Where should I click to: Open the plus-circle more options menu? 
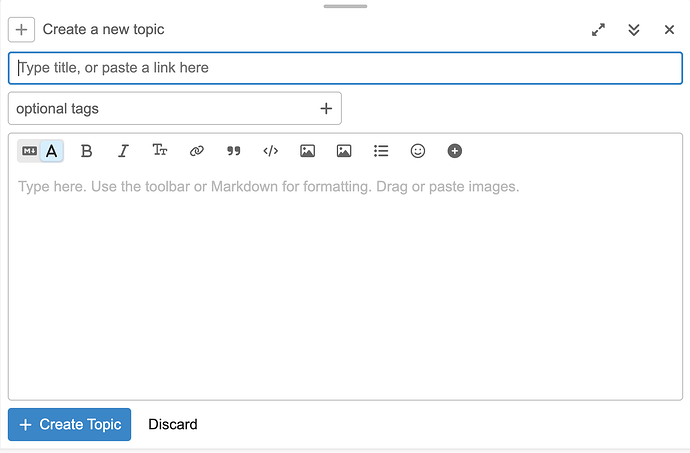[455, 151]
